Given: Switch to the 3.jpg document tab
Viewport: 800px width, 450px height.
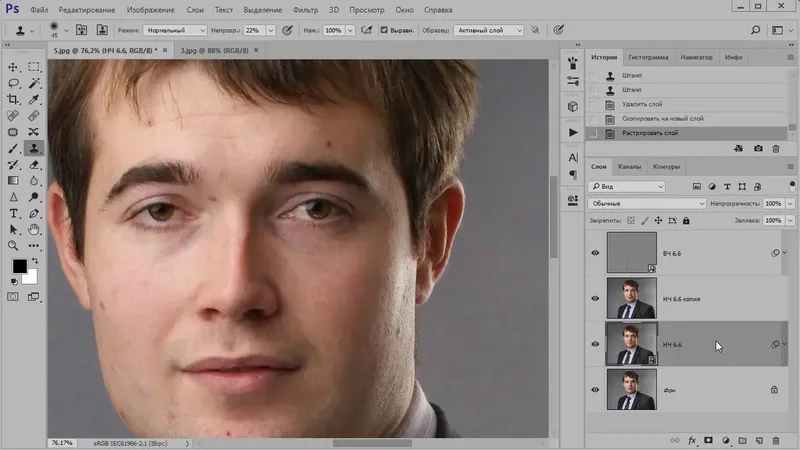Looking at the screenshot, I should coord(214,51).
